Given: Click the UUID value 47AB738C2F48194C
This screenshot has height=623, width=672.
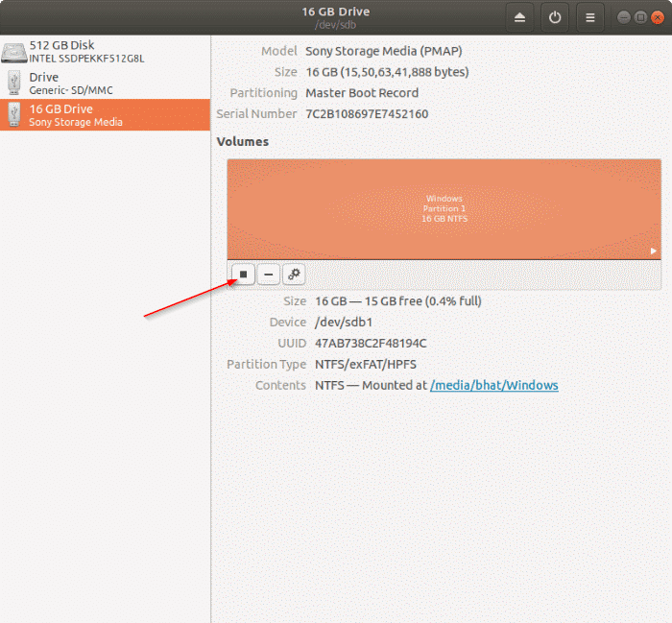Looking at the screenshot, I should [x=371, y=344].
